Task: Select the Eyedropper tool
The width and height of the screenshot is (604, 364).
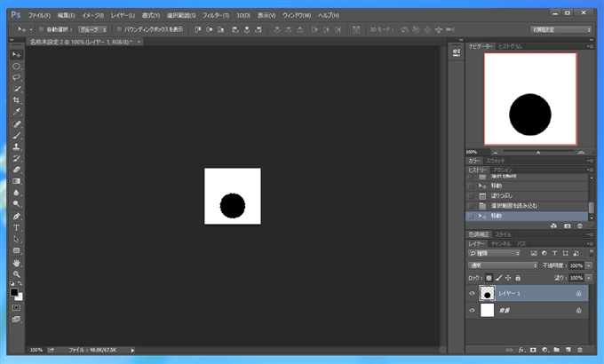Action: coord(16,112)
